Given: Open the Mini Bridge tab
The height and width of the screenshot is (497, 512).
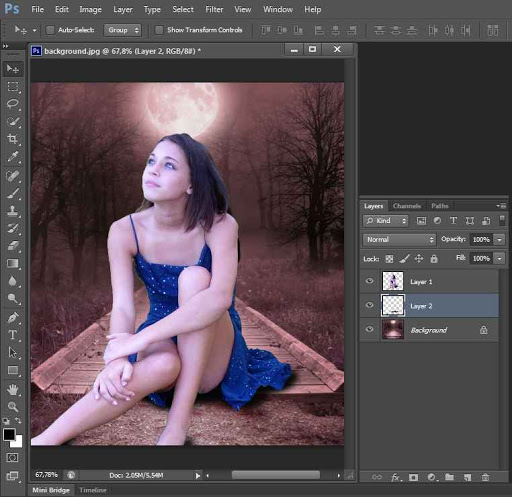Looking at the screenshot, I should [51, 490].
